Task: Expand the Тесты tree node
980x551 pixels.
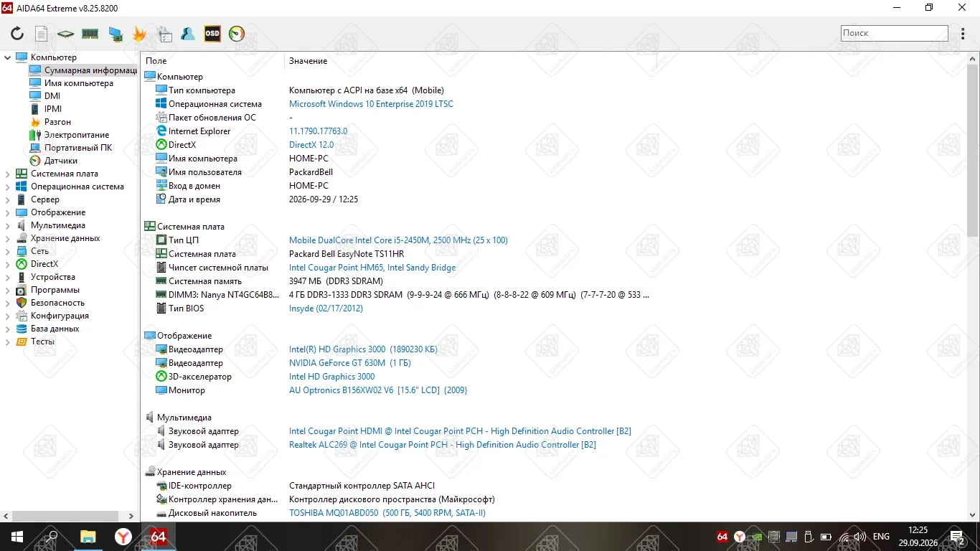Action: pos(8,342)
